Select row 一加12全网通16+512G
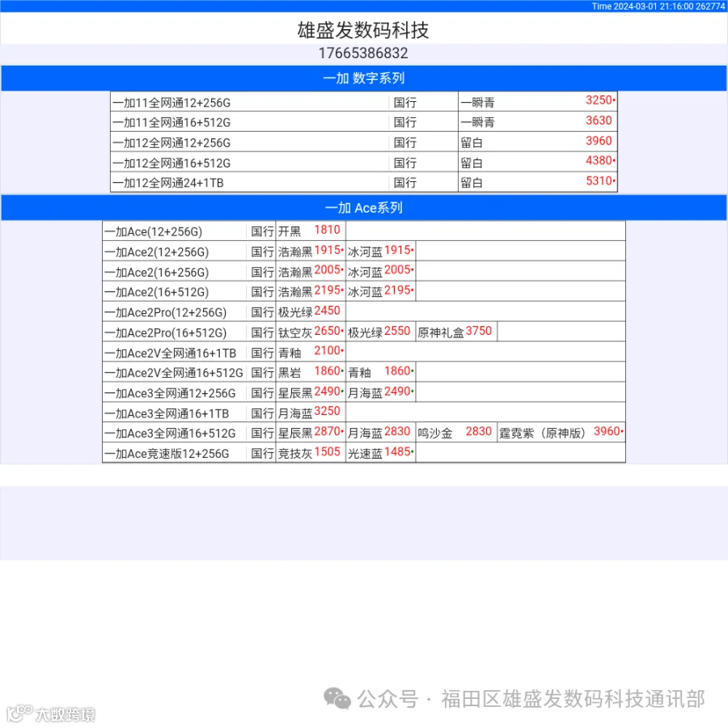 tap(363, 163)
